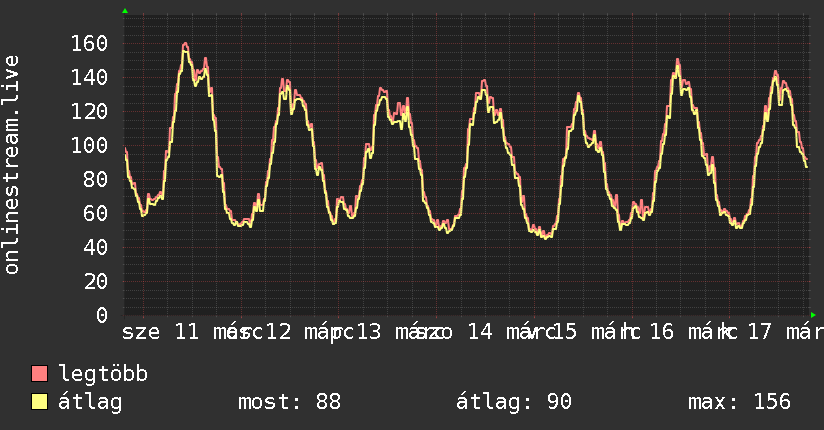Click the y-axis label 40
824x430 pixels.
click(x=96, y=248)
